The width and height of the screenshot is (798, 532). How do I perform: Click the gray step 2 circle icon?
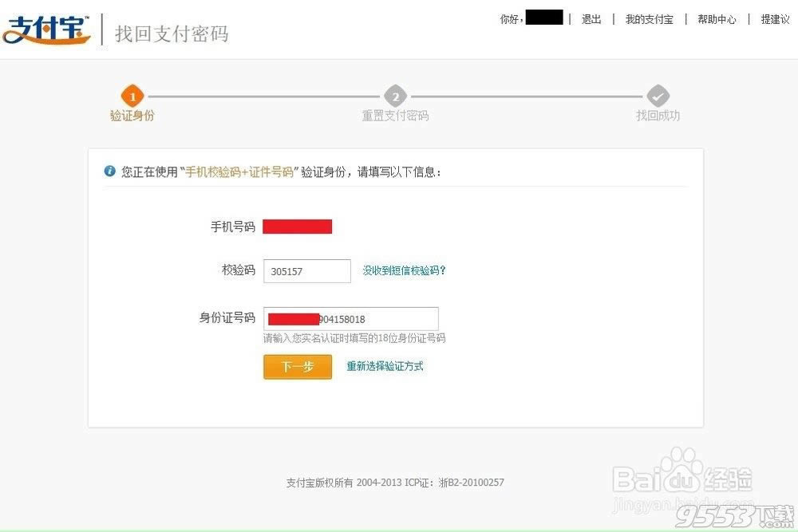click(395, 97)
